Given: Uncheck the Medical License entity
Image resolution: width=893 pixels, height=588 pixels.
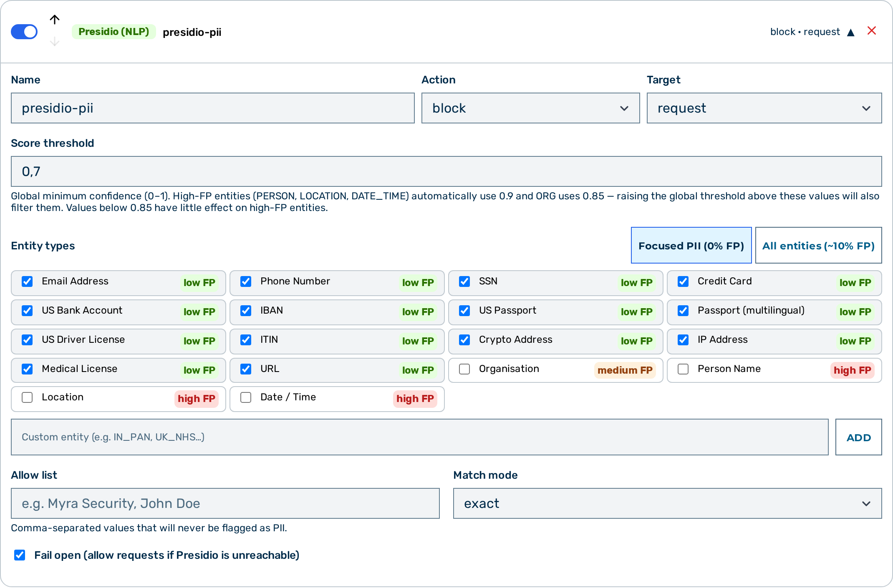Looking at the screenshot, I should pyautogui.click(x=27, y=369).
